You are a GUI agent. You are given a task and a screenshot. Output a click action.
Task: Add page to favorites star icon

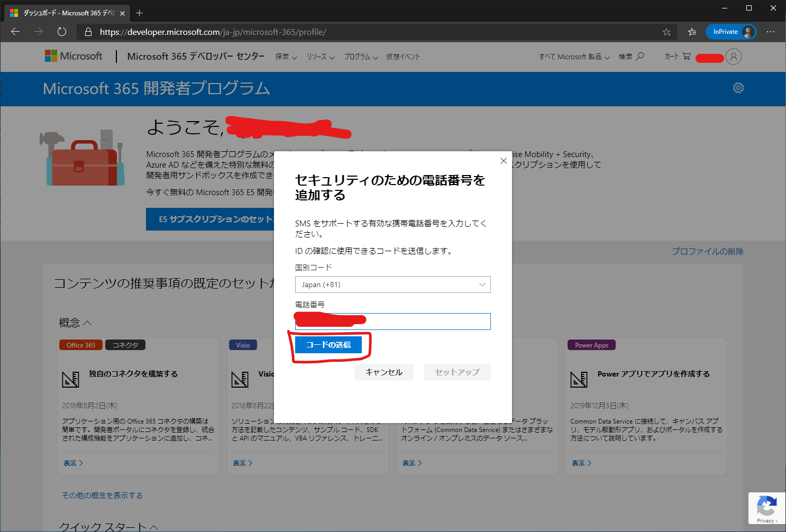pyautogui.click(x=666, y=32)
